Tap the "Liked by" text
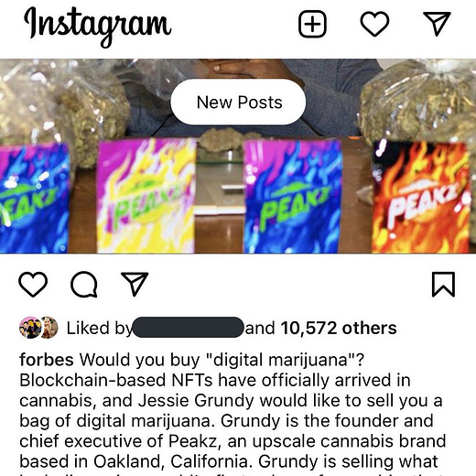Viewport: 476px width, 476px height. (99, 329)
